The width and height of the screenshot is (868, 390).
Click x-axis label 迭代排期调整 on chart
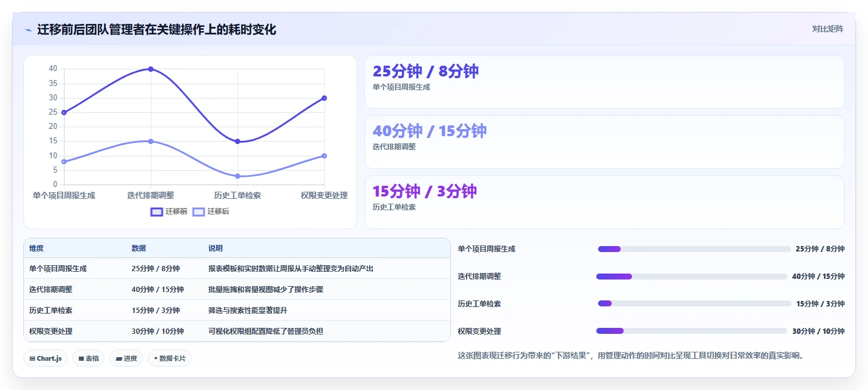(151, 195)
